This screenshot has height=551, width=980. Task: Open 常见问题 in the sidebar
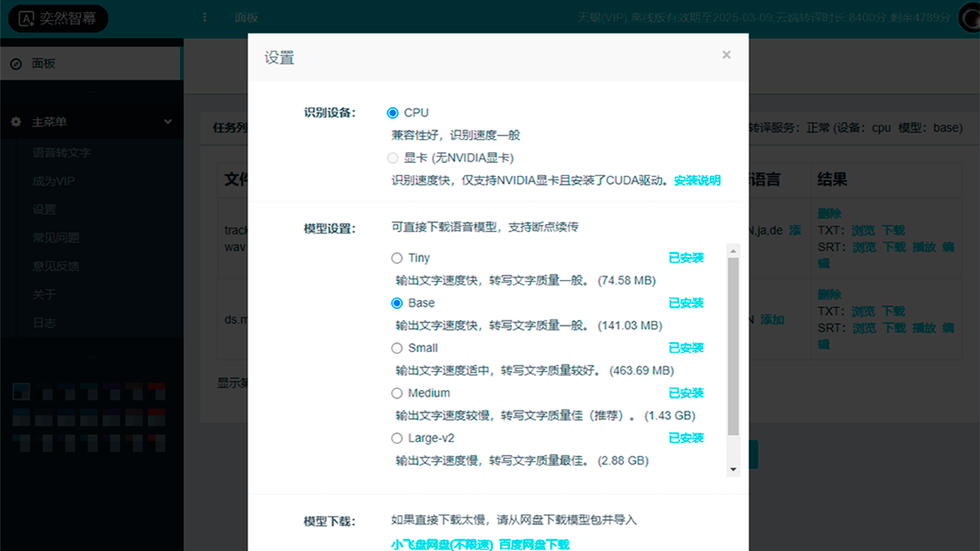[55, 238]
